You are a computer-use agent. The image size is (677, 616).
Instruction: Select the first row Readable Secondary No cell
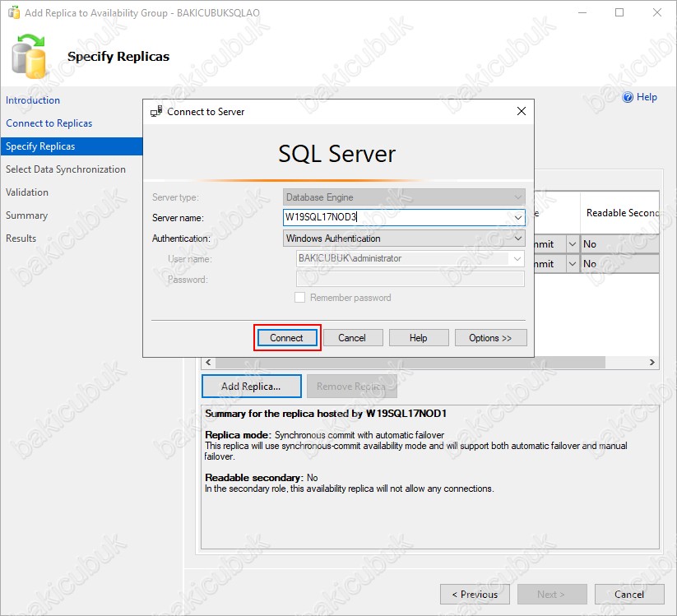(619, 244)
